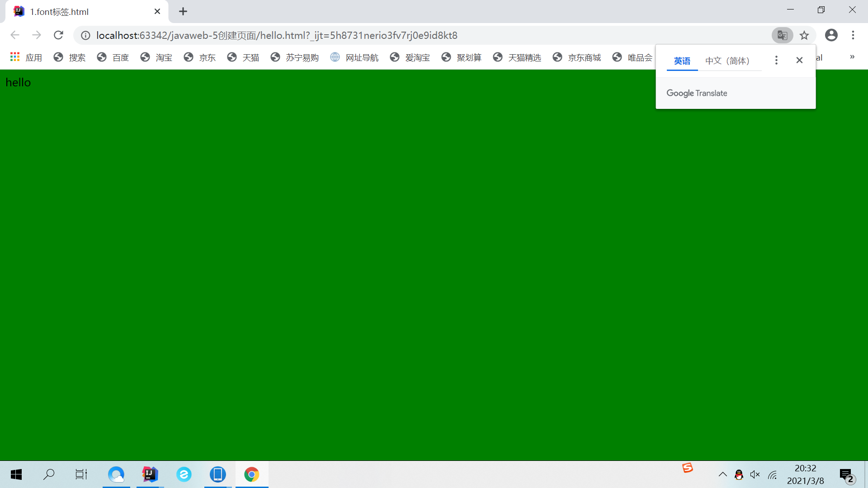Open translate options three-dot menu

pos(776,60)
